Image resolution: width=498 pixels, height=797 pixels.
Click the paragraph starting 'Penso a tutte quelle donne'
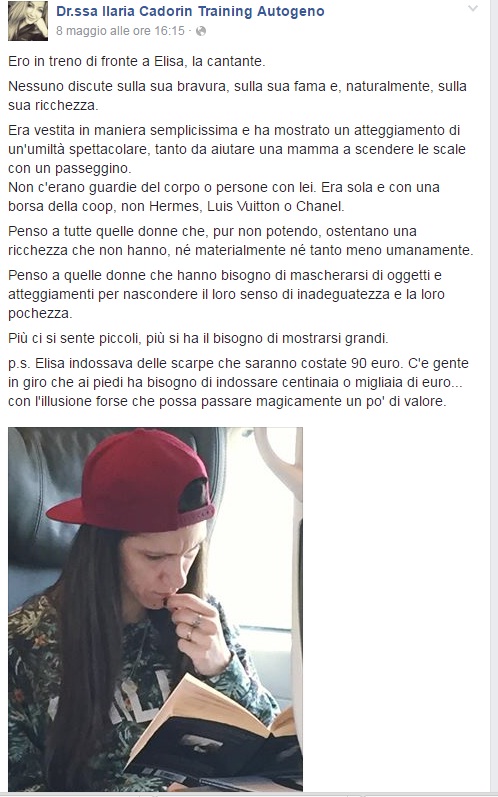tap(241, 240)
